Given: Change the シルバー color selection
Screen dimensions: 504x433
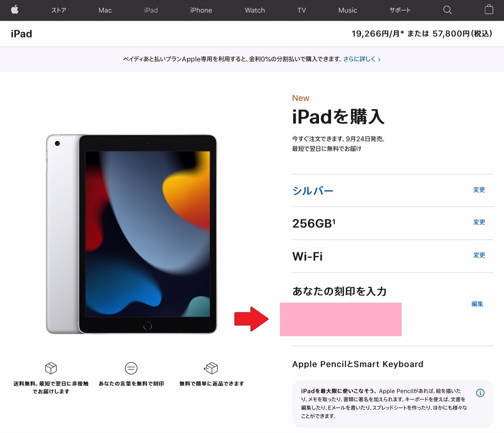Looking at the screenshot, I should pos(479,190).
